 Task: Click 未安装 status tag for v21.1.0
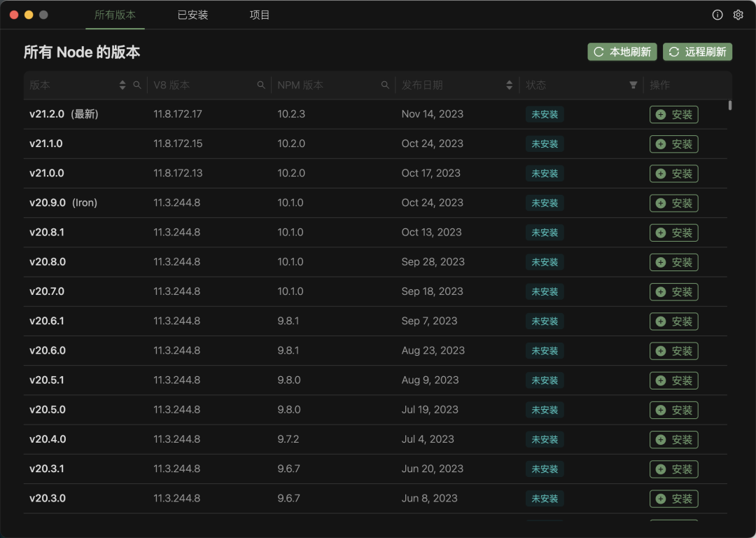pos(545,144)
